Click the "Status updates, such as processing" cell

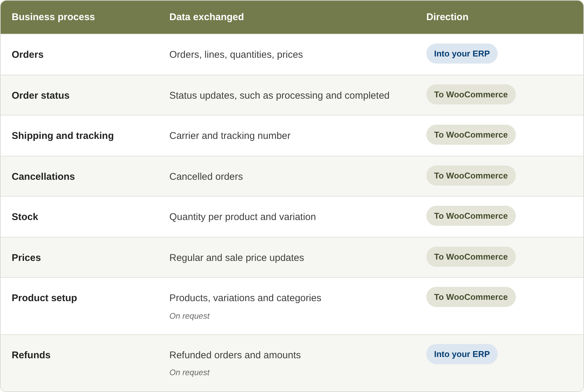coord(279,95)
